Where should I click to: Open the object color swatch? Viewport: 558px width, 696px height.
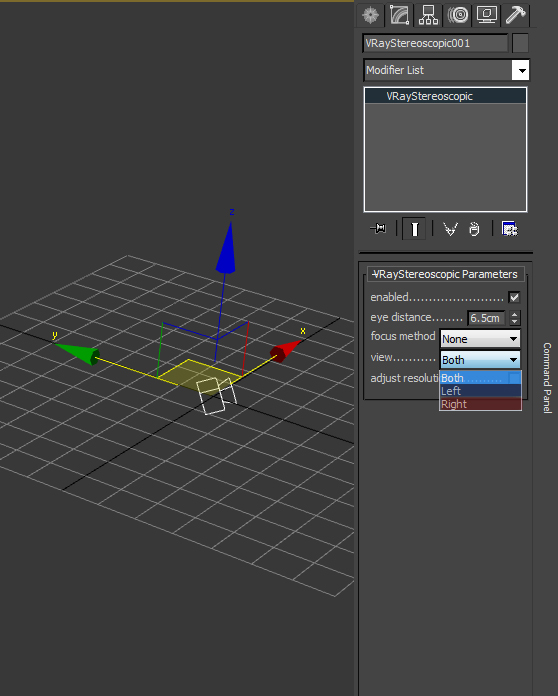[520, 44]
